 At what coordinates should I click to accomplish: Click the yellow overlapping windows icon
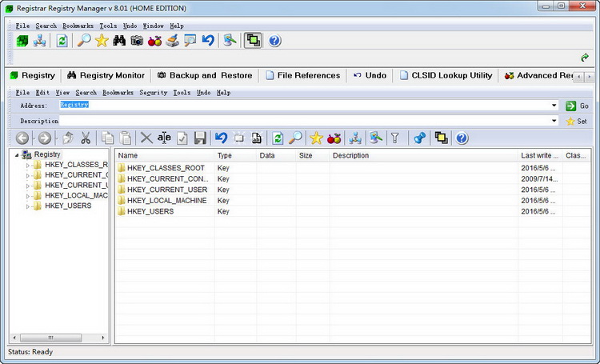tap(441, 138)
